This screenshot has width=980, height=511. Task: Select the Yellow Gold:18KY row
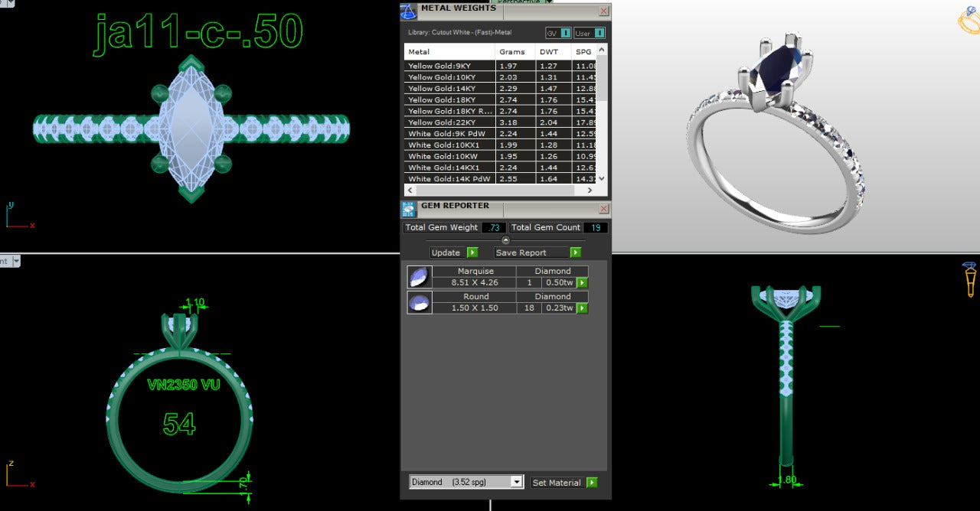500,99
